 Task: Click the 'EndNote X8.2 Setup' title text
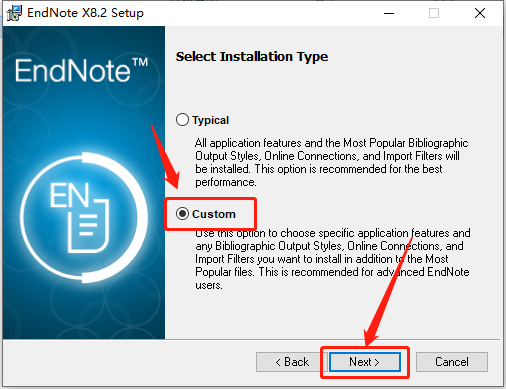(85, 13)
